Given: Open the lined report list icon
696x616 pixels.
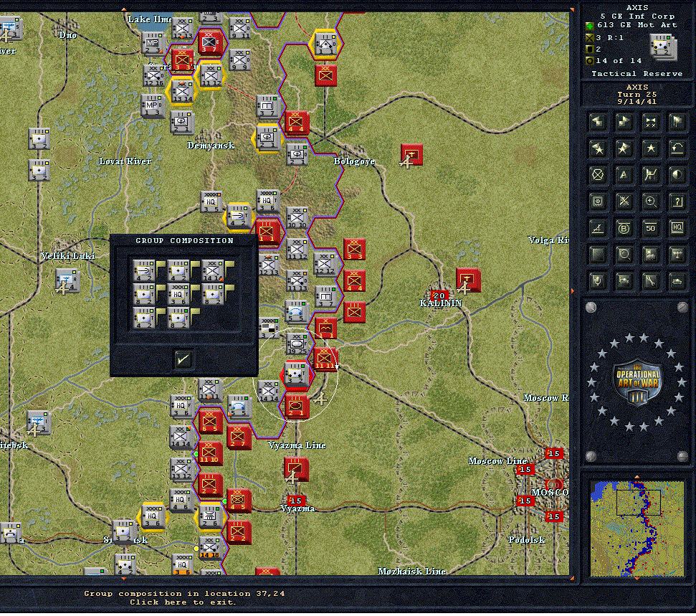Looking at the screenshot, I should click(x=598, y=255).
